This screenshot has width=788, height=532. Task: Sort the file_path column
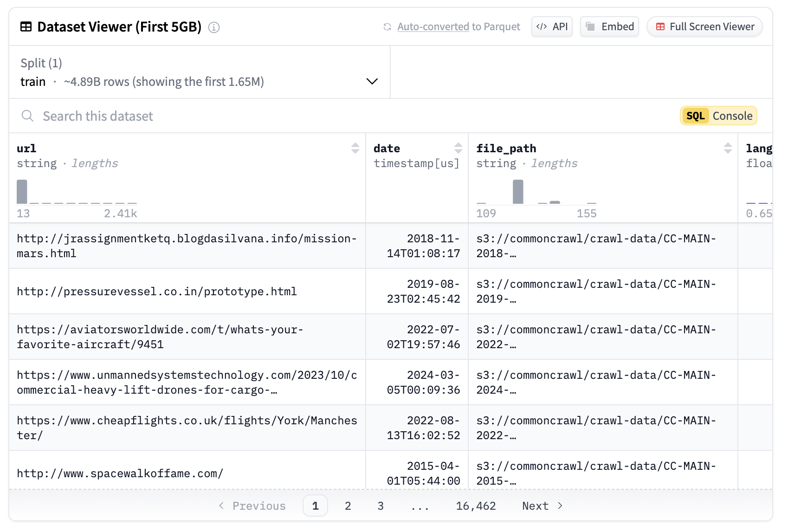728,148
